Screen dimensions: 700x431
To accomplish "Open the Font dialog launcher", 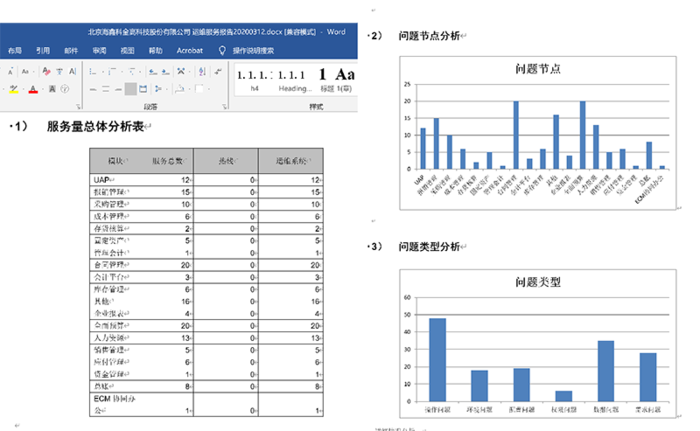I will click(x=78, y=106).
